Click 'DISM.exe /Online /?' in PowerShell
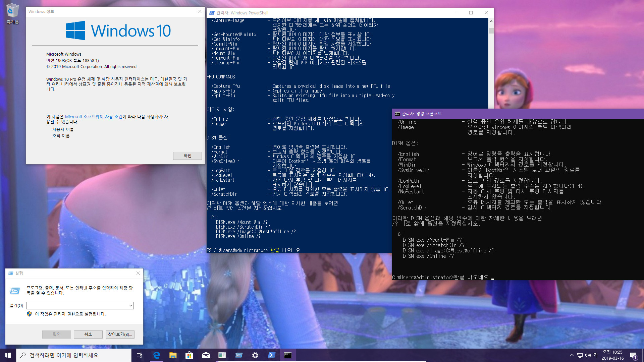This screenshot has width=644, height=362. click(238, 236)
